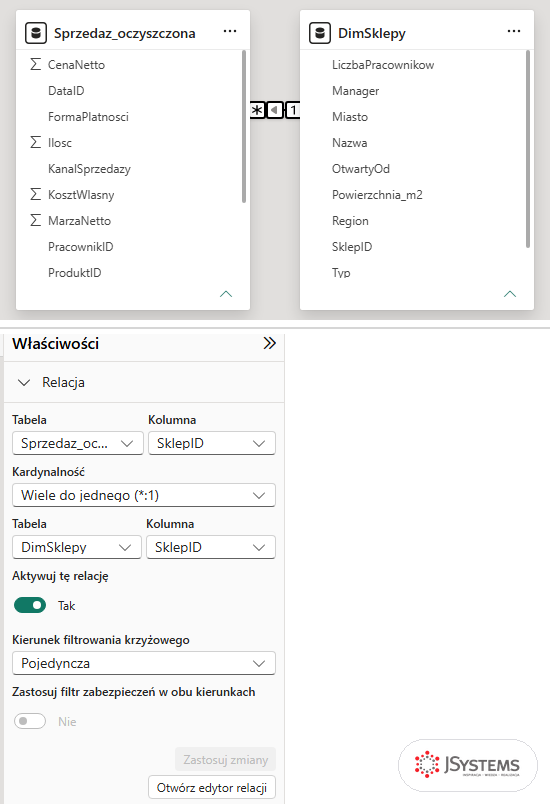Select the KanalSprzedazy field
The width and height of the screenshot is (550, 804).
click(89, 169)
